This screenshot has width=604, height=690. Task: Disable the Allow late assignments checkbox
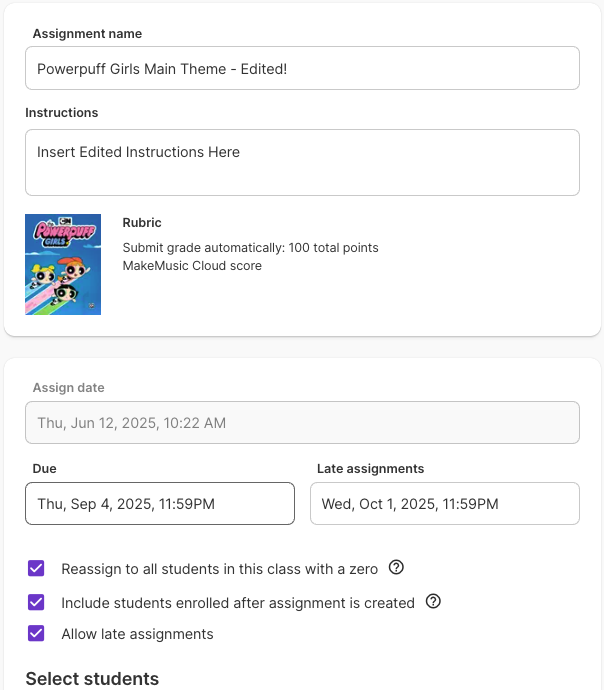tap(37, 633)
